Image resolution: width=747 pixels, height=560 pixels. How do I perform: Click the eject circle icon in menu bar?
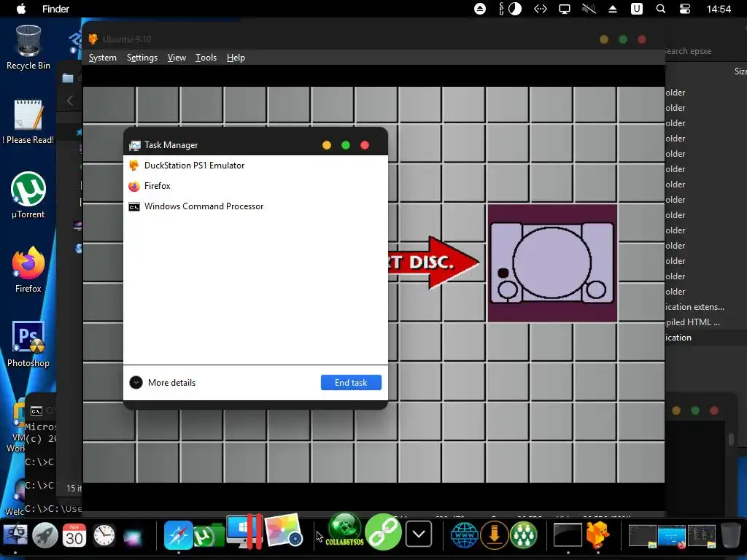[480, 9]
